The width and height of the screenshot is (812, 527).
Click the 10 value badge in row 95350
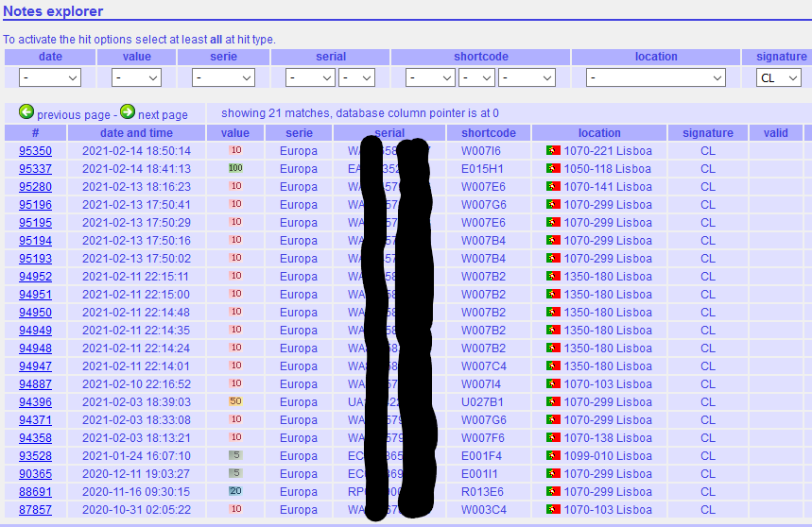235,150
